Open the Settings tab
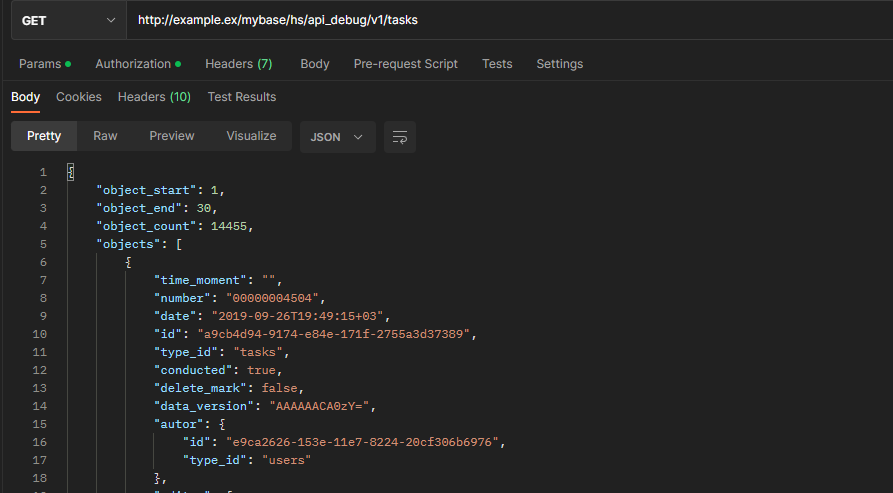Viewport: 893px width, 493px height. pyautogui.click(x=559, y=64)
